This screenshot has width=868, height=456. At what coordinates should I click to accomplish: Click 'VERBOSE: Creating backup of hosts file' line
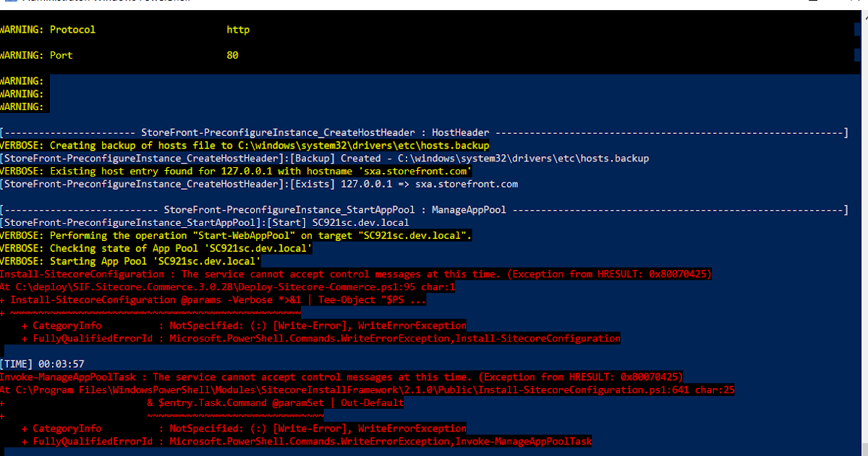tap(244, 145)
